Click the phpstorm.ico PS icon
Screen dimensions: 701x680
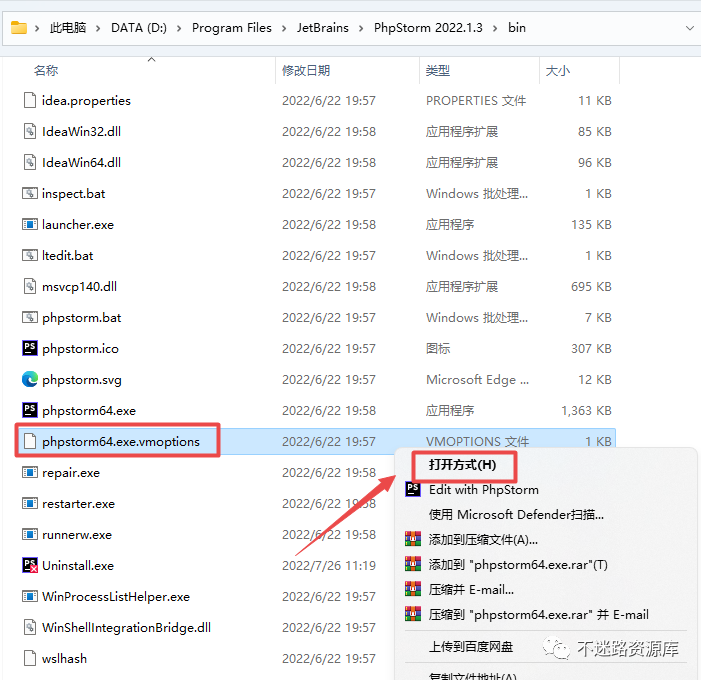pos(30,348)
